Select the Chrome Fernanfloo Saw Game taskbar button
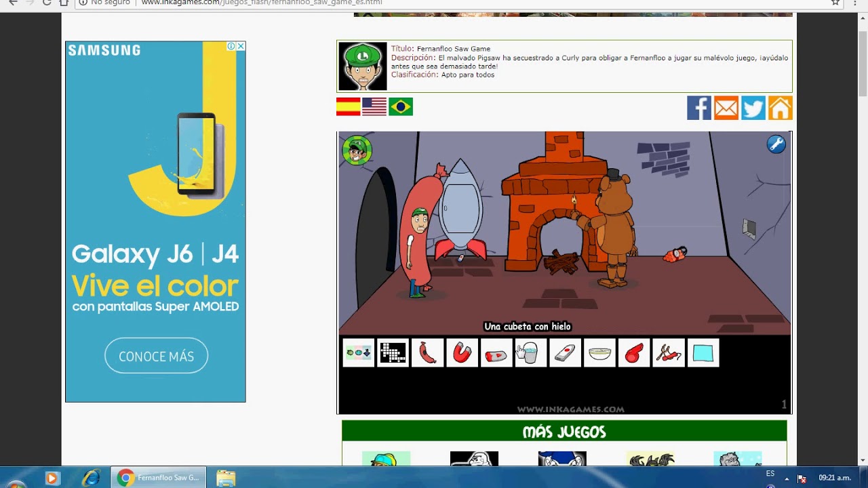 tap(159, 478)
